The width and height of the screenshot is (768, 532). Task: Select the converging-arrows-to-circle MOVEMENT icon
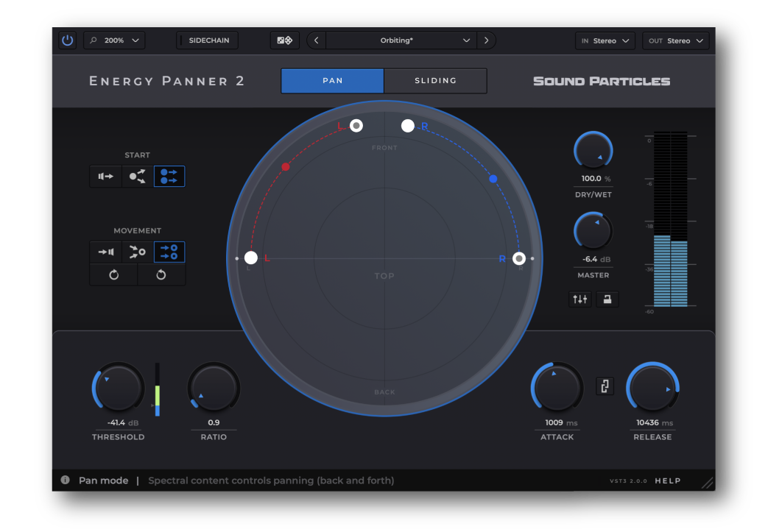138,252
